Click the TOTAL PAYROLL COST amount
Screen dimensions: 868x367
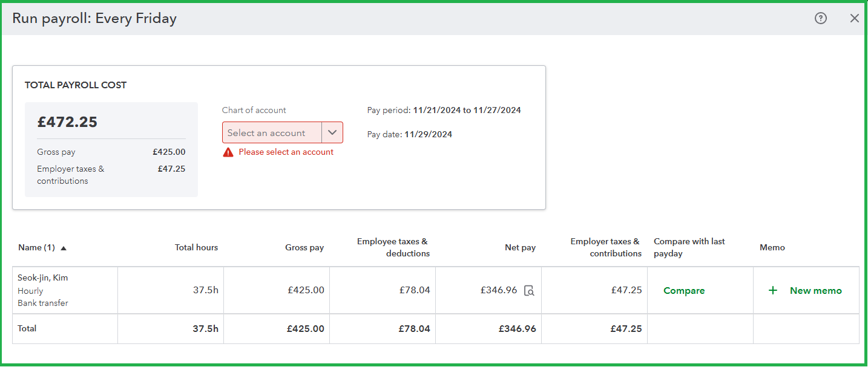(x=67, y=122)
